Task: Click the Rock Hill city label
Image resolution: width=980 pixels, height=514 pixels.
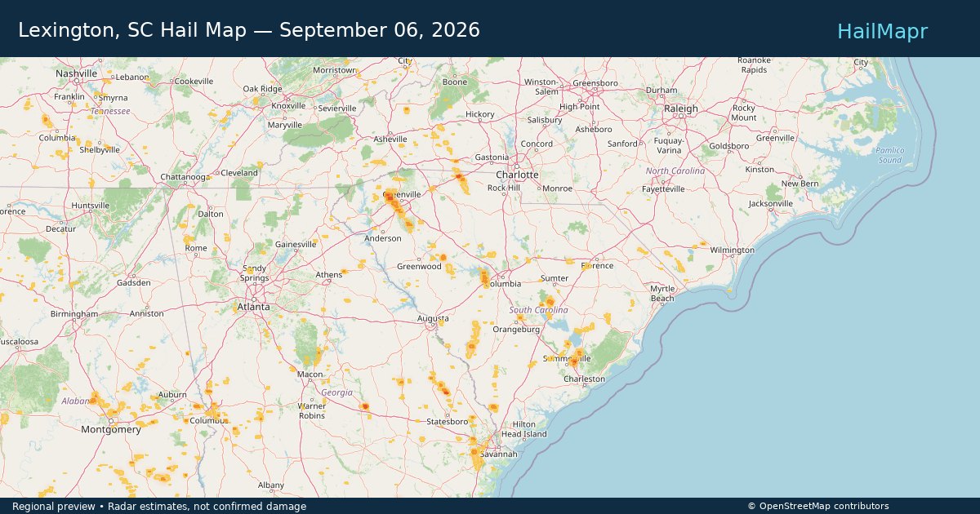Action: [503, 188]
